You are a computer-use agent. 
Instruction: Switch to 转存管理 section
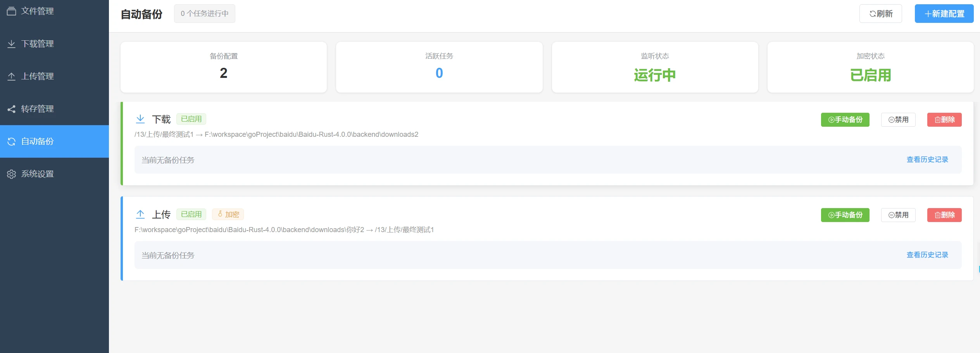click(54, 109)
